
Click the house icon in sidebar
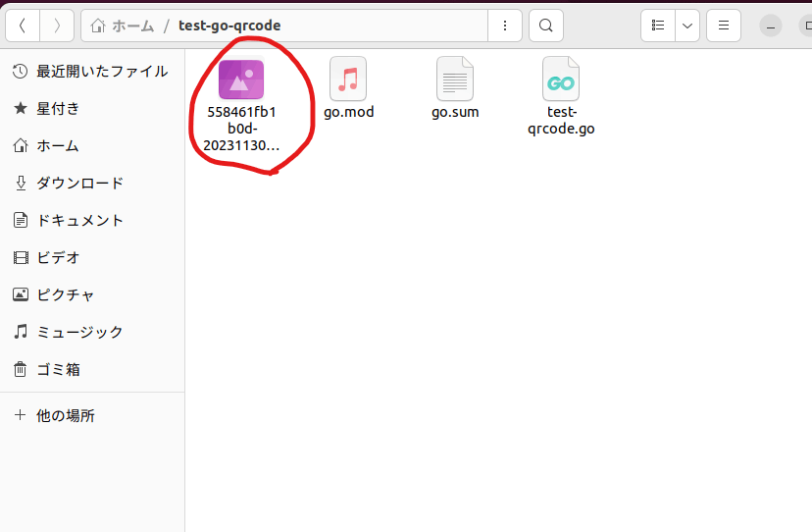click(x=21, y=145)
